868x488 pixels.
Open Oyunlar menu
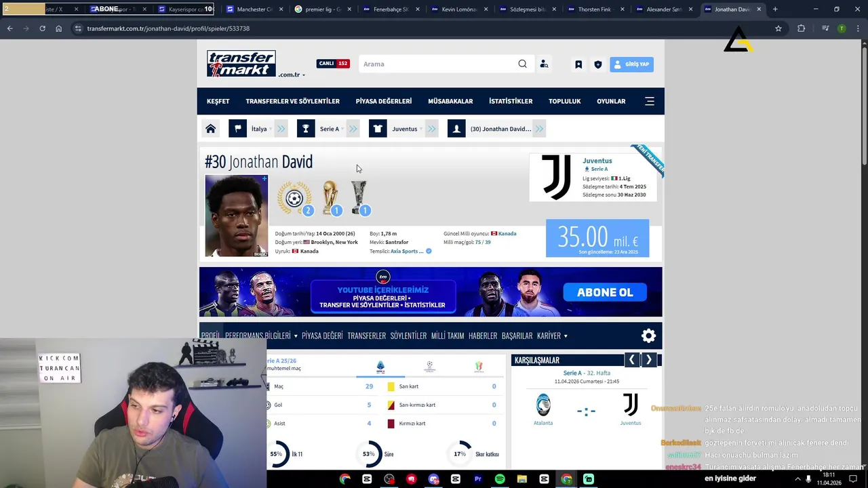[611, 101]
